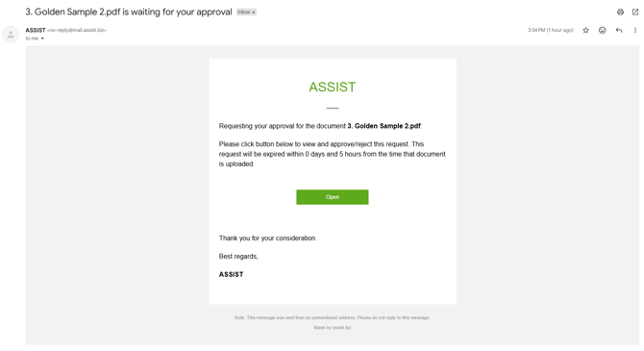Open the 'Made by assist.biz' footer link

tap(333, 328)
